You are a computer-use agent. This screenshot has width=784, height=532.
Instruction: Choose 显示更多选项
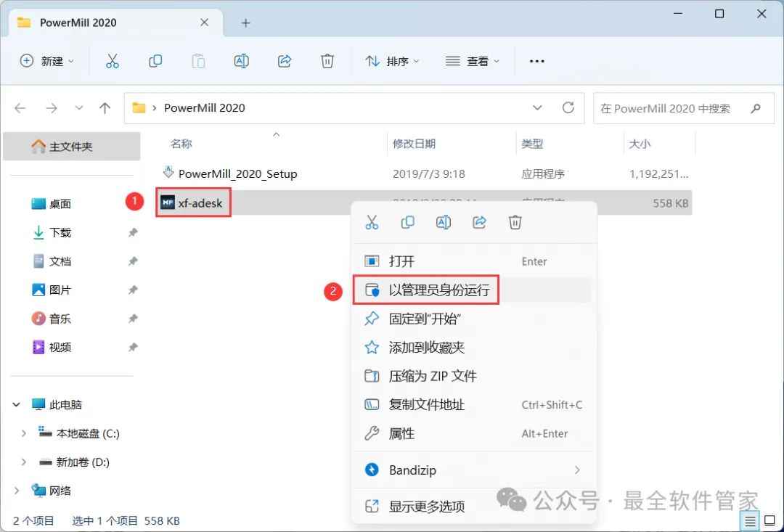[473, 506]
